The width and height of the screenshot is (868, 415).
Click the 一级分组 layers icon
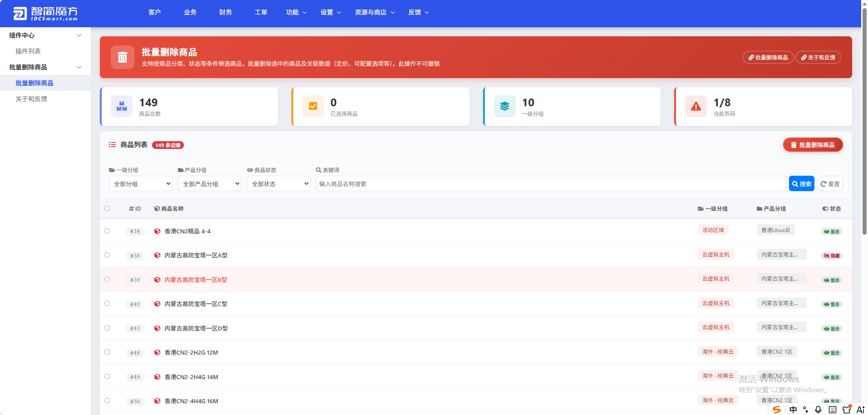pyautogui.click(x=505, y=106)
